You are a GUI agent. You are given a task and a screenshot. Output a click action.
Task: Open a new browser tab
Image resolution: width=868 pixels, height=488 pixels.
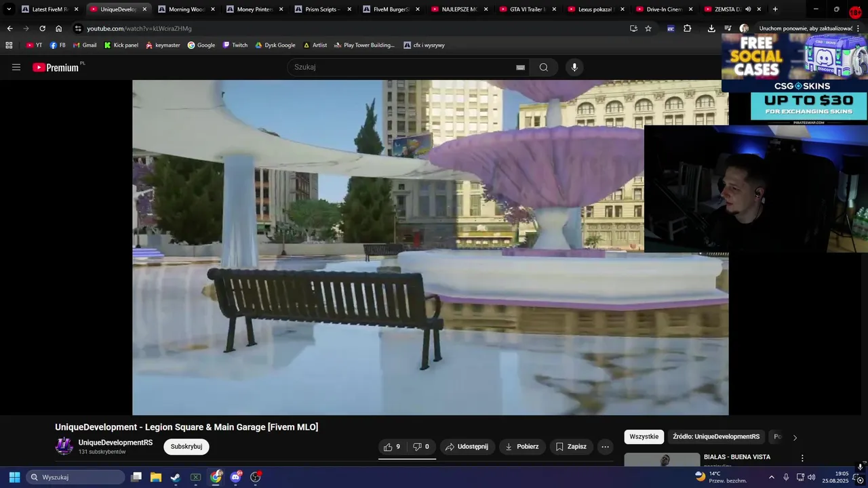775,9
